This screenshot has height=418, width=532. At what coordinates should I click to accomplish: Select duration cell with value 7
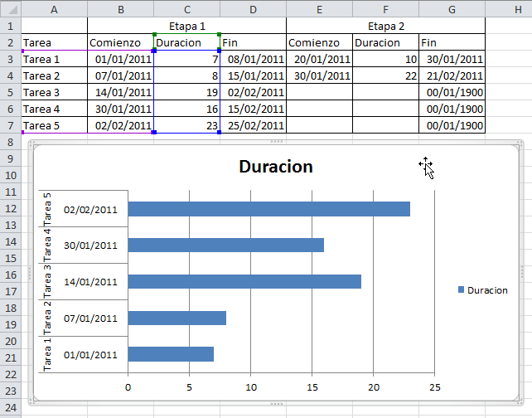[187, 59]
